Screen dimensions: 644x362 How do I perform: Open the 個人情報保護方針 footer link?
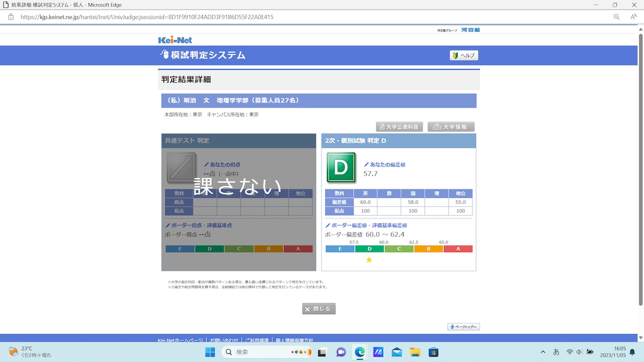(x=295, y=340)
